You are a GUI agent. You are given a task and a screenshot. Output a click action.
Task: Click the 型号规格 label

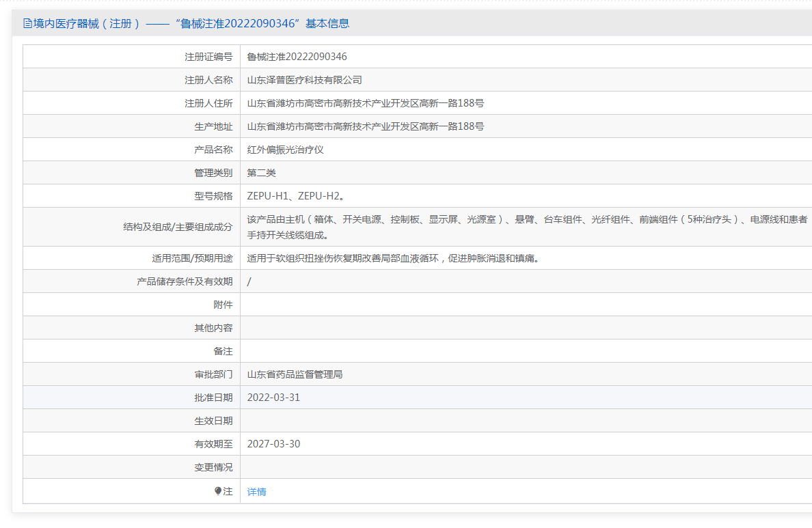click(213, 197)
